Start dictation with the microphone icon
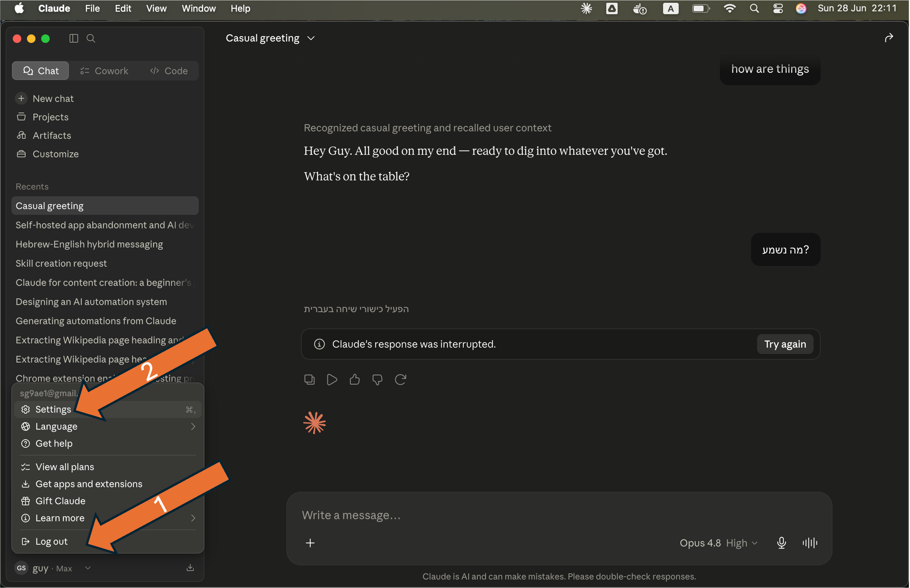910x588 pixels. (x=781, y=543)
